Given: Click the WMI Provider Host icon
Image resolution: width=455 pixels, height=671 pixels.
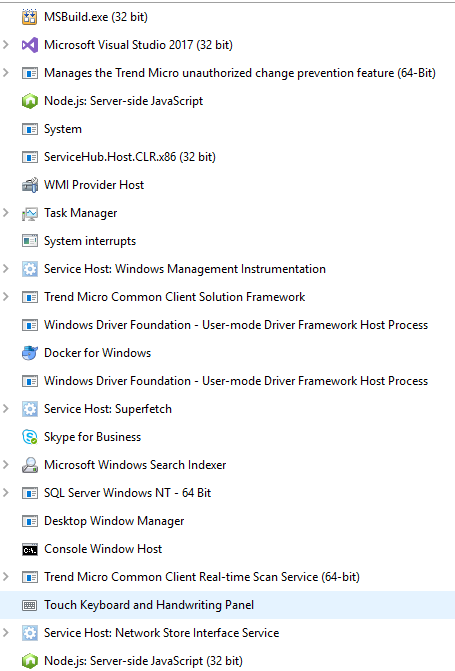Looking at the screenshot, I should [x=30, y=185].
